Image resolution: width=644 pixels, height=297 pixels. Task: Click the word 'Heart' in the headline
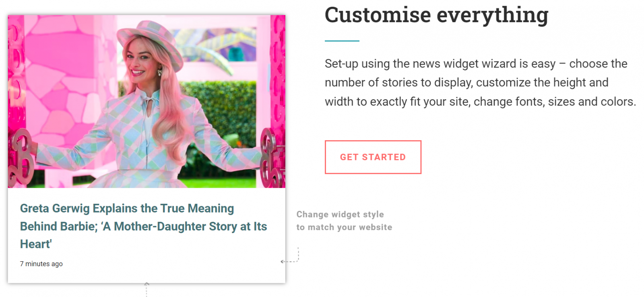click(x=36, y=244)
